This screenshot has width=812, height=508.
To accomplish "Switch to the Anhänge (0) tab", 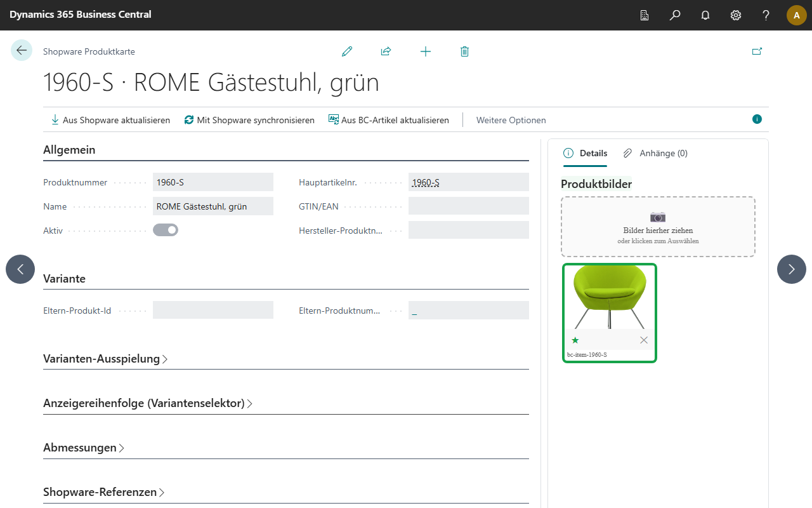I will [655, 153].
